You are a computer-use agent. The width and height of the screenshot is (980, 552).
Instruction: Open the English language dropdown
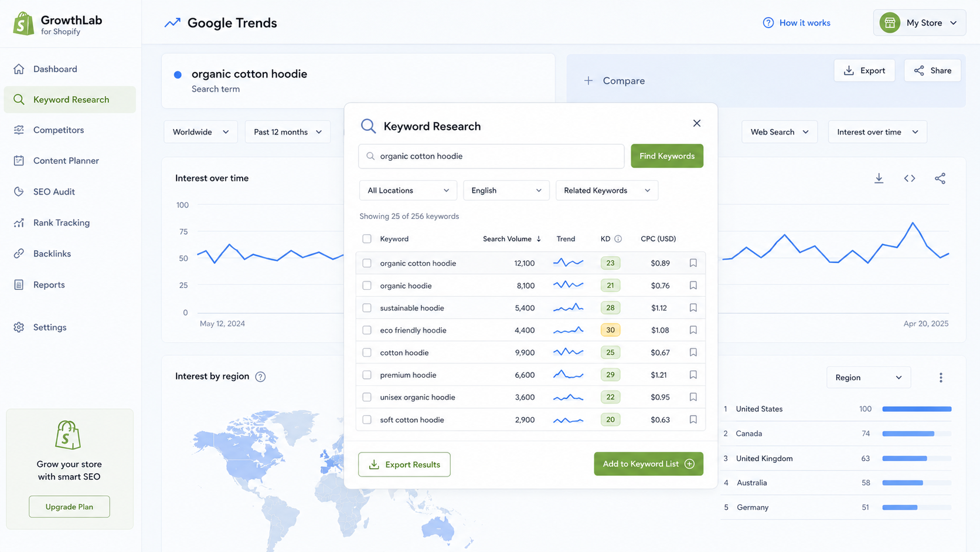tap(506, 190)
